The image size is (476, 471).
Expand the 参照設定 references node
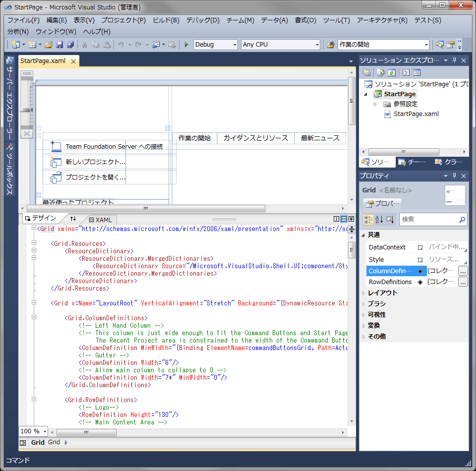click(375, 105)
